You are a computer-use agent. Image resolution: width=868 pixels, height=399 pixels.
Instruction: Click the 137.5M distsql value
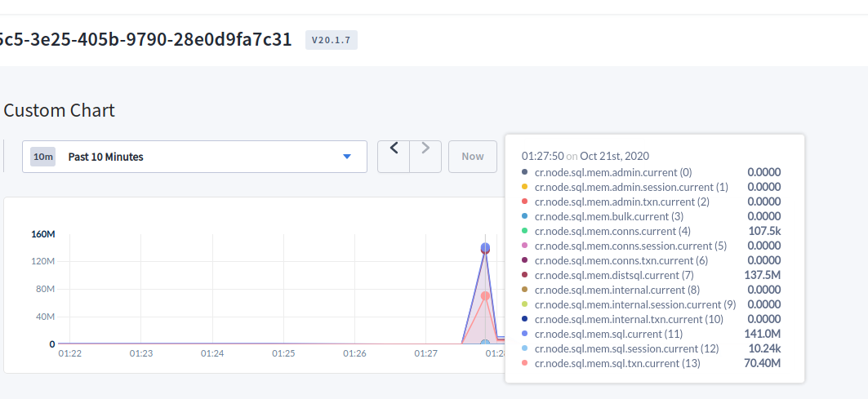pyautogui.click(x=763, y=275)
